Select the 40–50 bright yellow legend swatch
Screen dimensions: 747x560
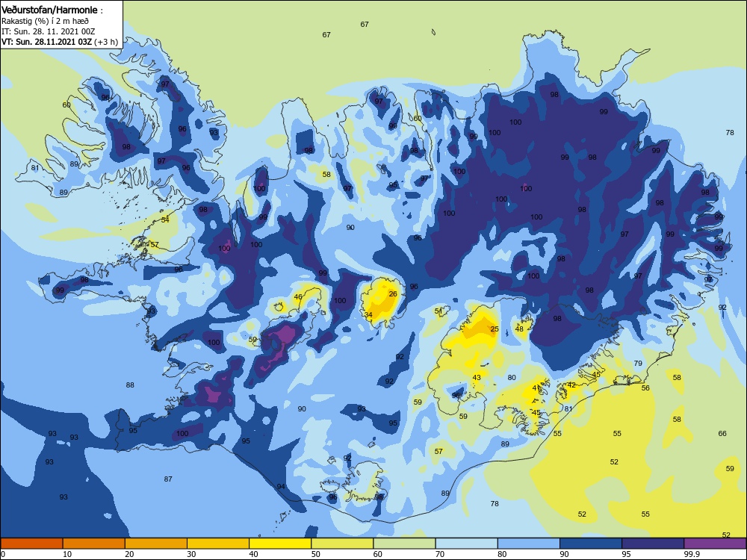280,544
